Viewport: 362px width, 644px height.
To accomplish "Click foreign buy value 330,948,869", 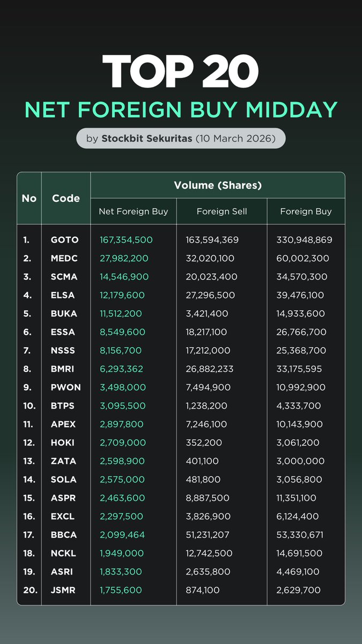I will (304, 240).
